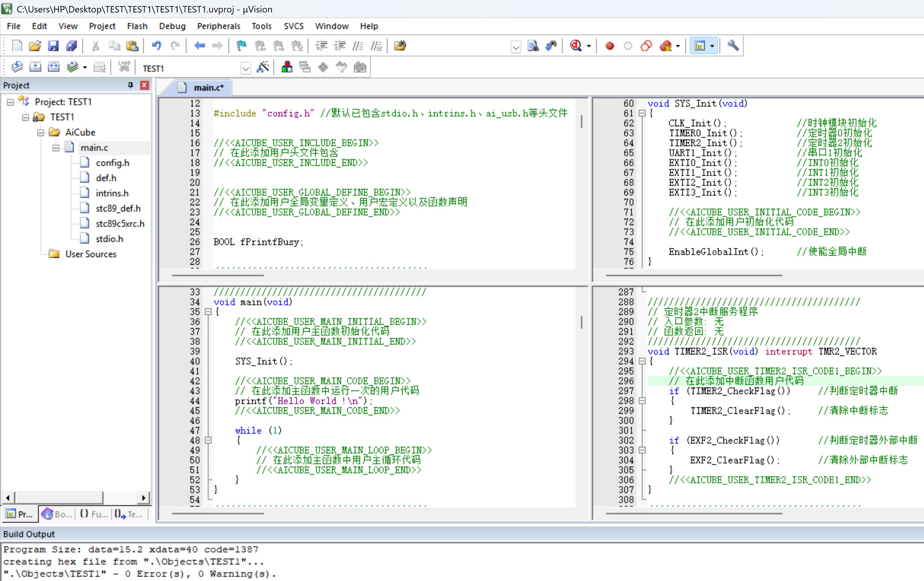
Task: Click the Save file toolbar icon
Action: [53, 46]
